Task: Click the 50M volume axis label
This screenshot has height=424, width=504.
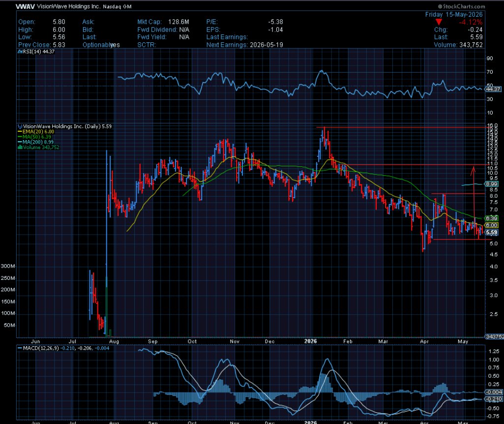Action: coord(9,325)
